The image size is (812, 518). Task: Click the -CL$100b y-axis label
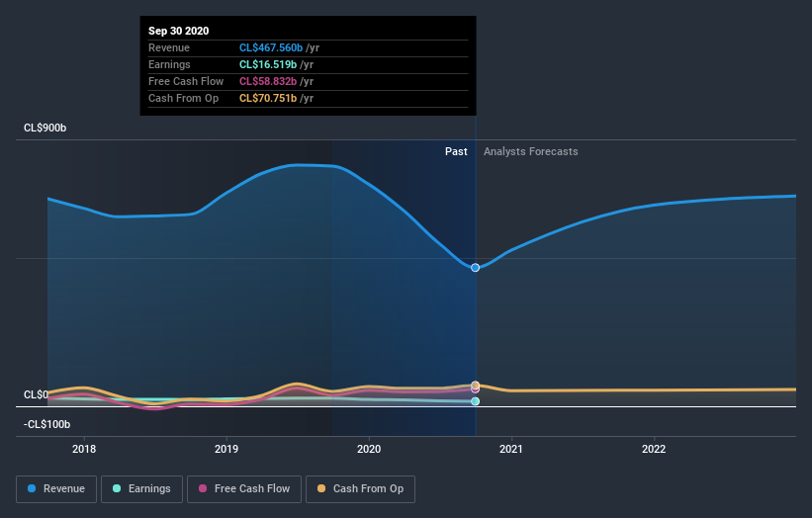[46, 424]
